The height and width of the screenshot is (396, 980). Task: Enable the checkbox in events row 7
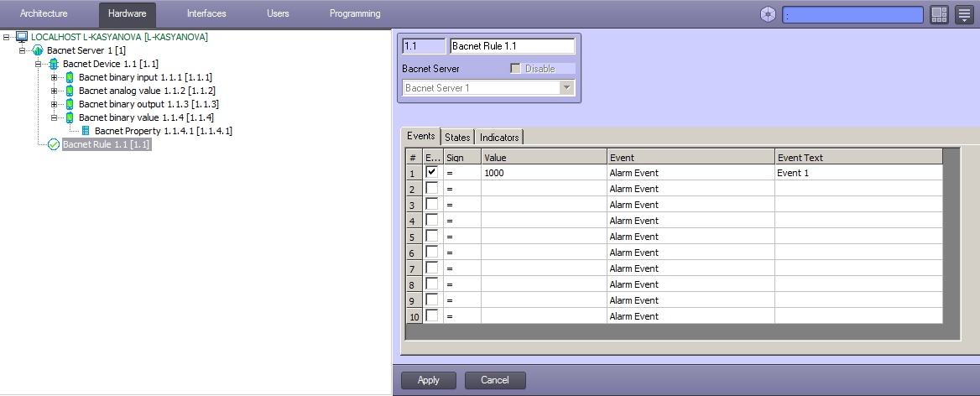coord(432,268)
